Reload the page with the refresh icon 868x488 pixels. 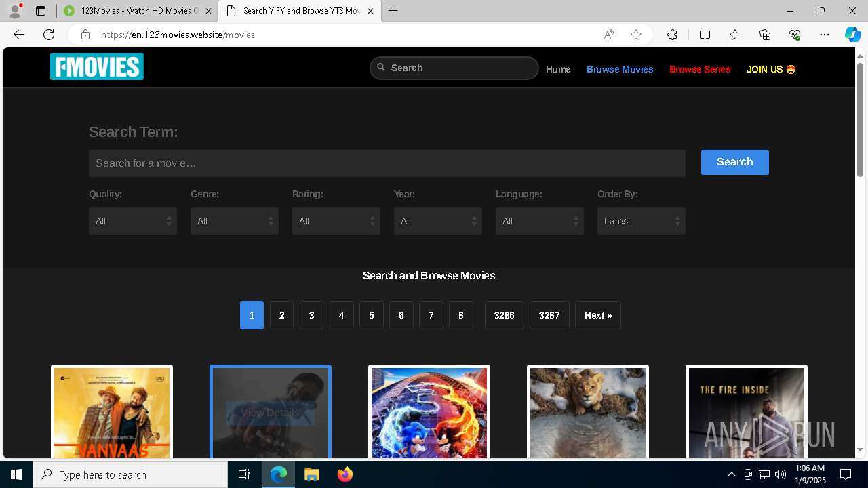tap(49, 35)
